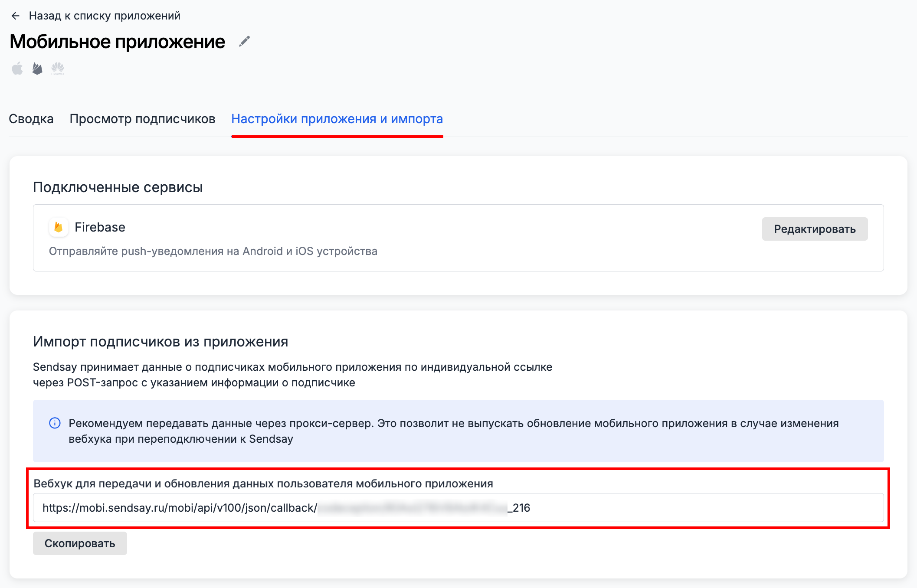Click the Firebase service logo in Подключенные сервисы

(x=59, y=227)
